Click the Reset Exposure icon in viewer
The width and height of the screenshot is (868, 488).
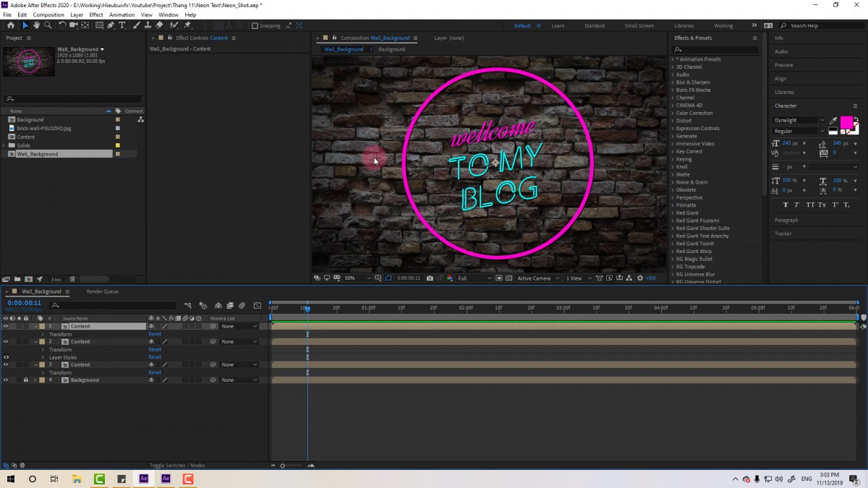(640, 278)
